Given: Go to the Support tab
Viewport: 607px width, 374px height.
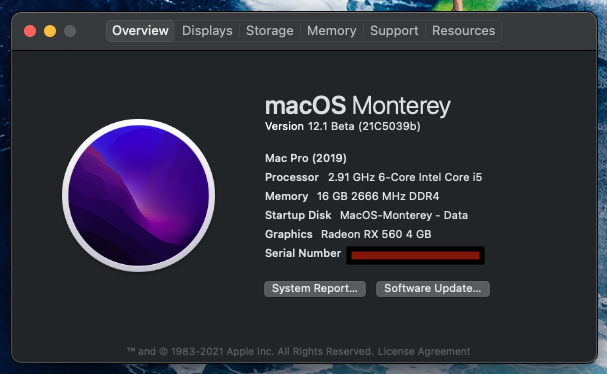Looking at the screenshot, I should (x=394, y=31).
